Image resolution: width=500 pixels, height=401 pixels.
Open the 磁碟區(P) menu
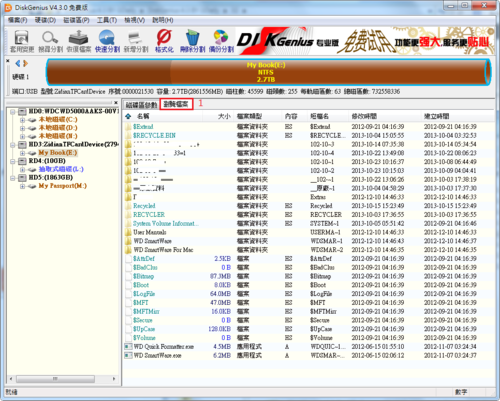point(76,20)
